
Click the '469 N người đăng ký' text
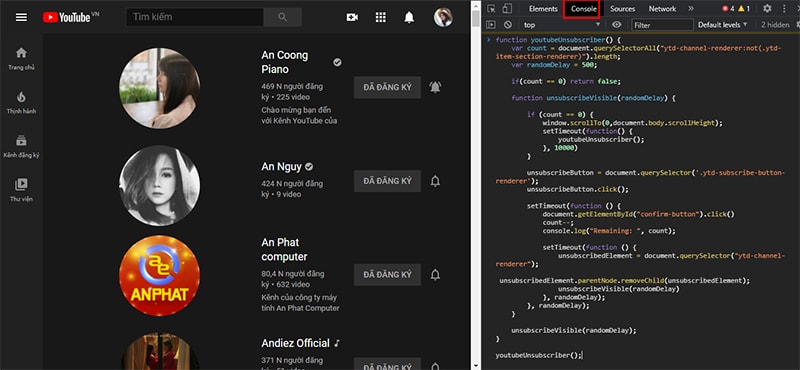tap(292, 91)
